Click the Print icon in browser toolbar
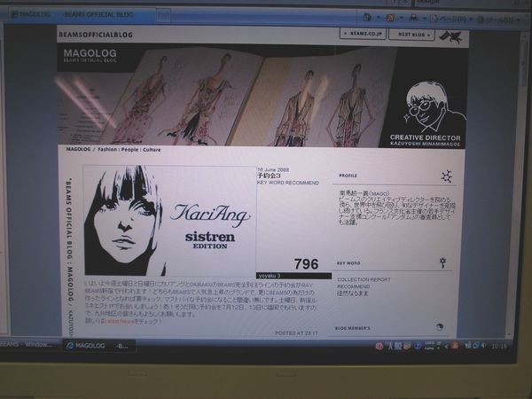 point(413,18)
